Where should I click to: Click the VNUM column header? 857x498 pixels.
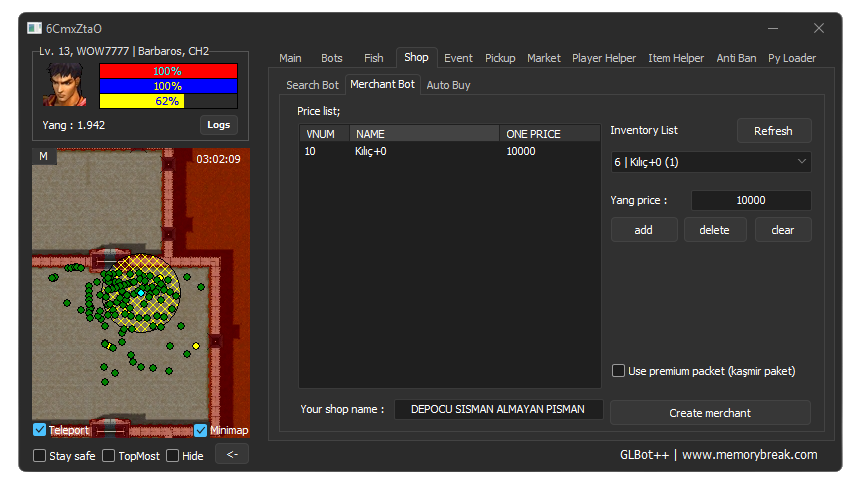click(325, 134)
